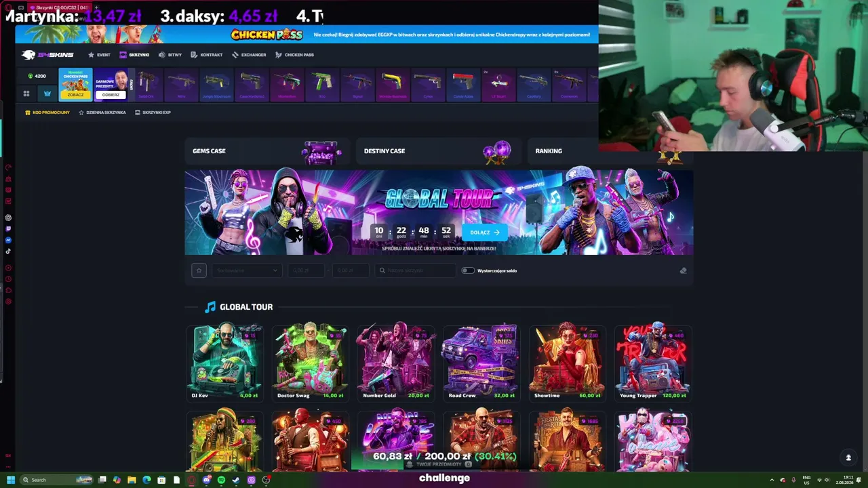Open Chicken Pass from the navigation bar
868x488 pixels.
click(294, 55)
